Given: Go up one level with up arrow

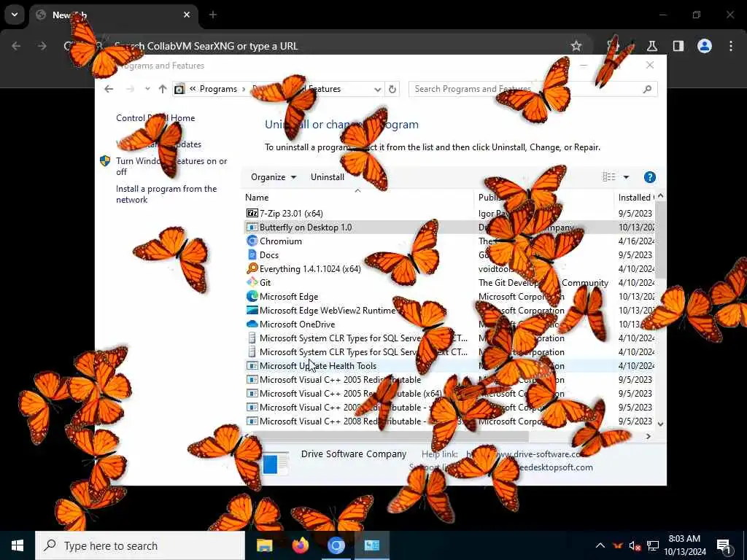Looking at the screenshot, I should (163, 89).
